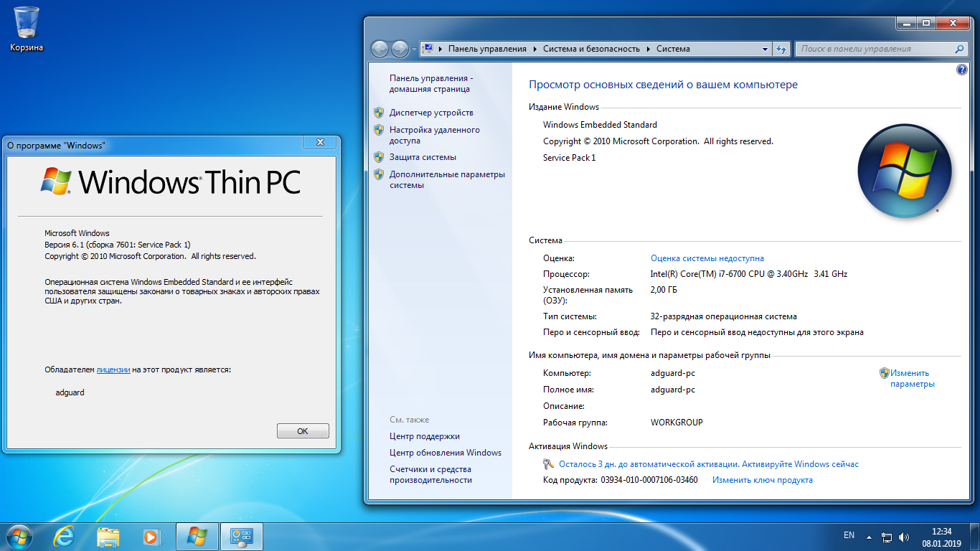
Task: Click the activate Windows now link
Action: click(x=709, y=464)
